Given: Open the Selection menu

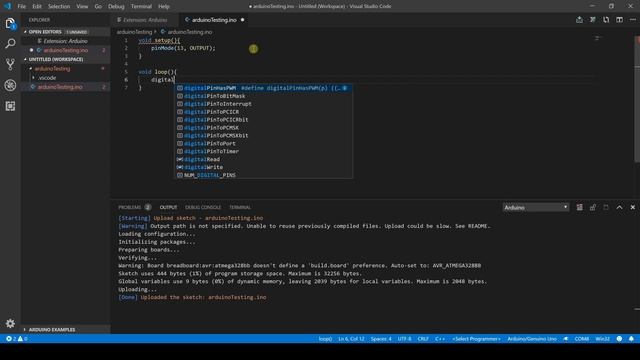Looking at the screenshot, I should point(59,6).
